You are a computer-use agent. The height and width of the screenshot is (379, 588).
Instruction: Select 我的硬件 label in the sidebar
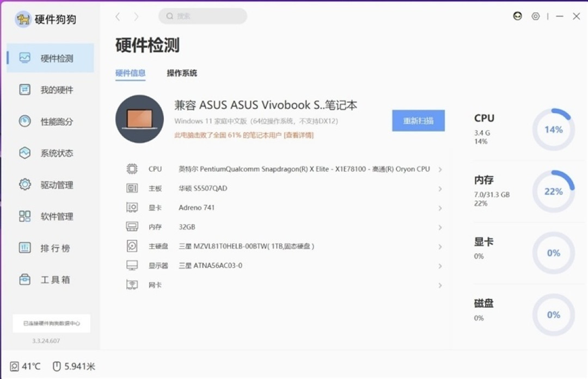pos(57,90)
